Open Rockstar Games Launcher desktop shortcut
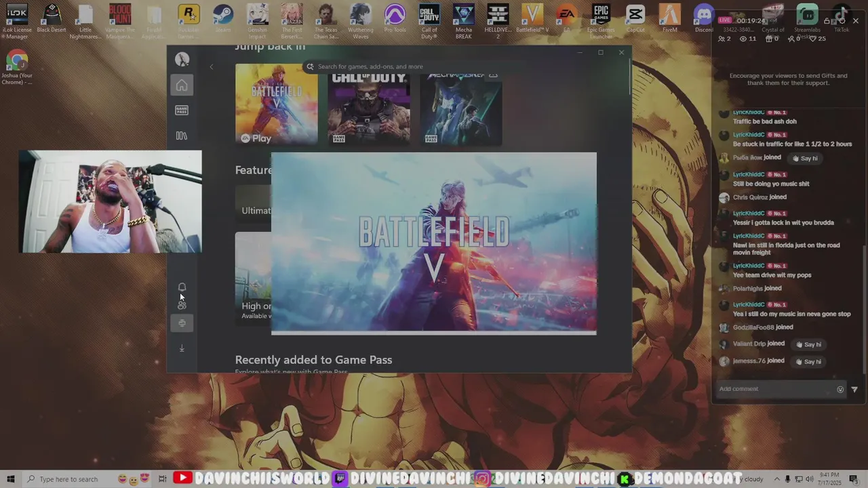The height and width of the screenshot is (488, 868). tap(189, 21)
